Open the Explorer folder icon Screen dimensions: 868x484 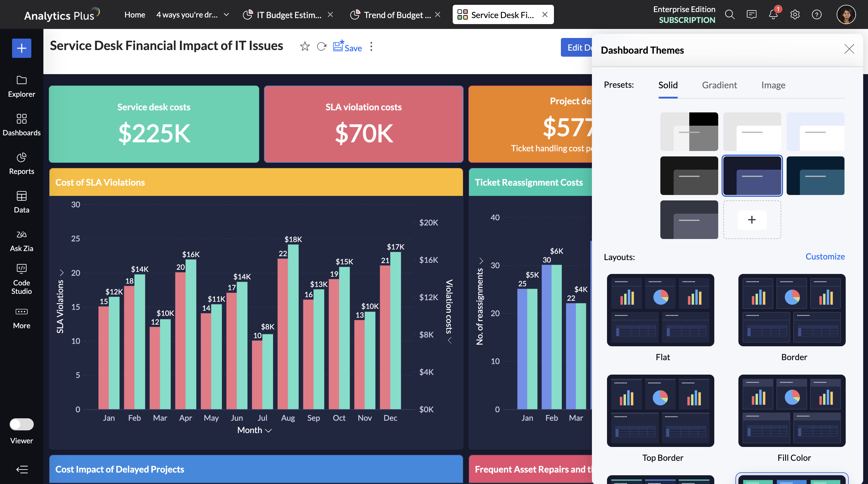pos(22,80)
